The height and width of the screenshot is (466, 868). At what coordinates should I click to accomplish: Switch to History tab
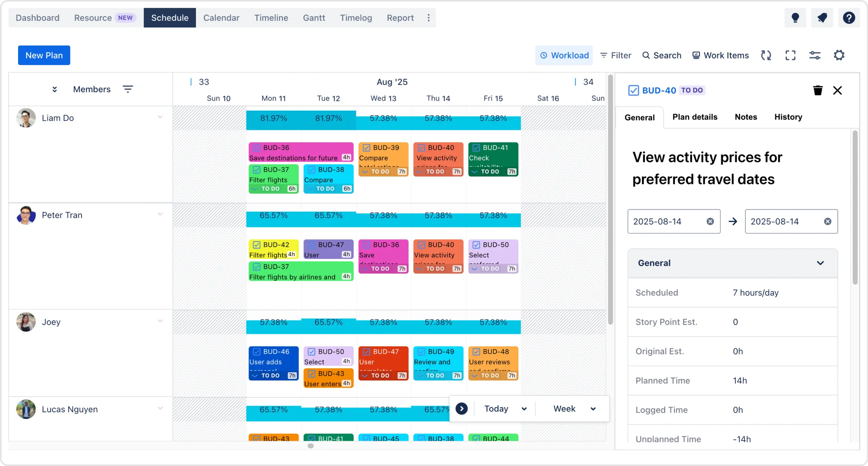[788, 117]
